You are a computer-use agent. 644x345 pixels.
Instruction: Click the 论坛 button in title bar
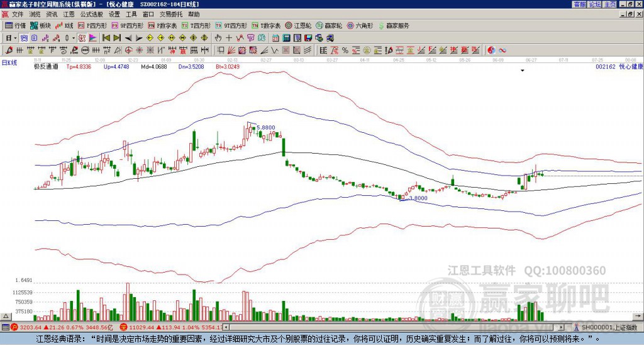point(594,4)
